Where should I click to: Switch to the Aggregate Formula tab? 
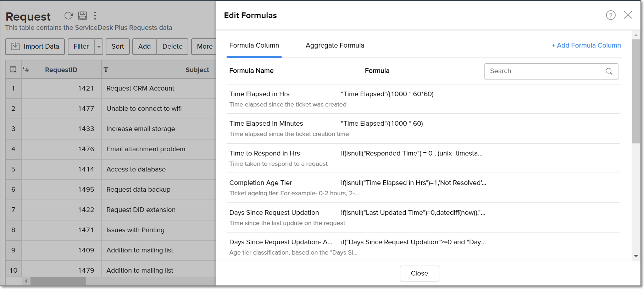tap(335, 45)
